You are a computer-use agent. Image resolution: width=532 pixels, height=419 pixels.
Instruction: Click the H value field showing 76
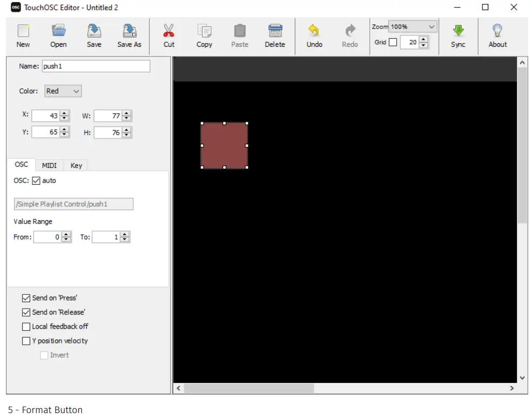(108, 132)
